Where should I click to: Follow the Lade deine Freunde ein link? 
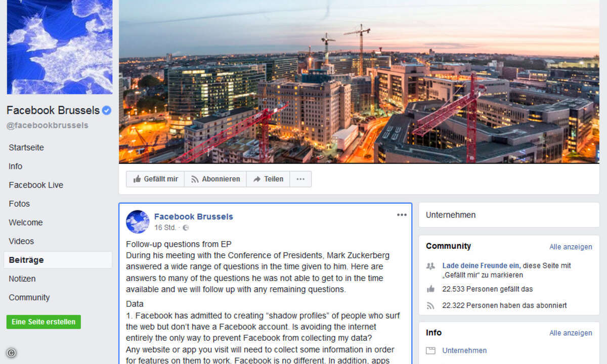pos(481,265)
